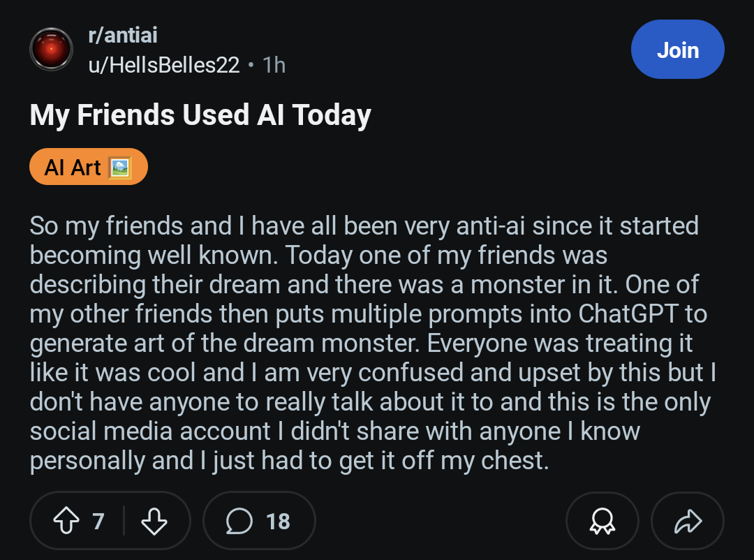Open comments via the speech bubble icon
754x560 pixels.
[239, 521]
